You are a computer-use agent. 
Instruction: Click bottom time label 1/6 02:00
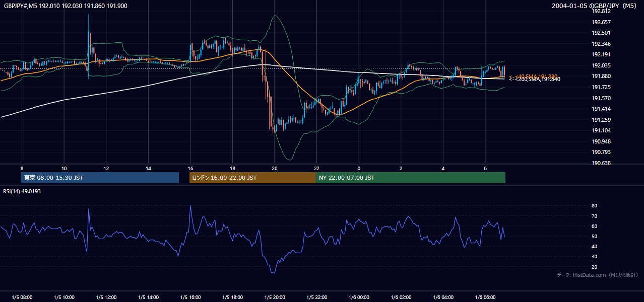coord(401,297)
